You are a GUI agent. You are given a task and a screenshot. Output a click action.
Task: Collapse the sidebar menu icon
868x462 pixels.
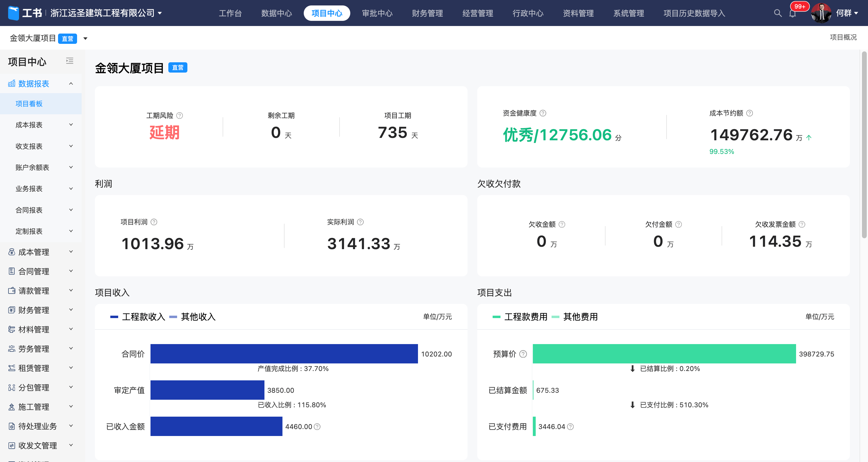pyautogui.click(x=70, y=61)
